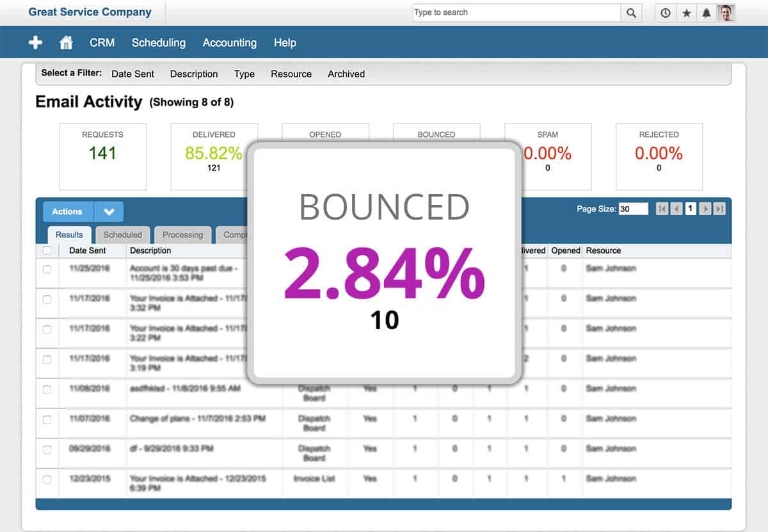Select 'asdfhklsd - 11/8/2016 9:55 AM' cell
Screen dimensions: 768x532
pyautogui.click(x=186, y=389)
